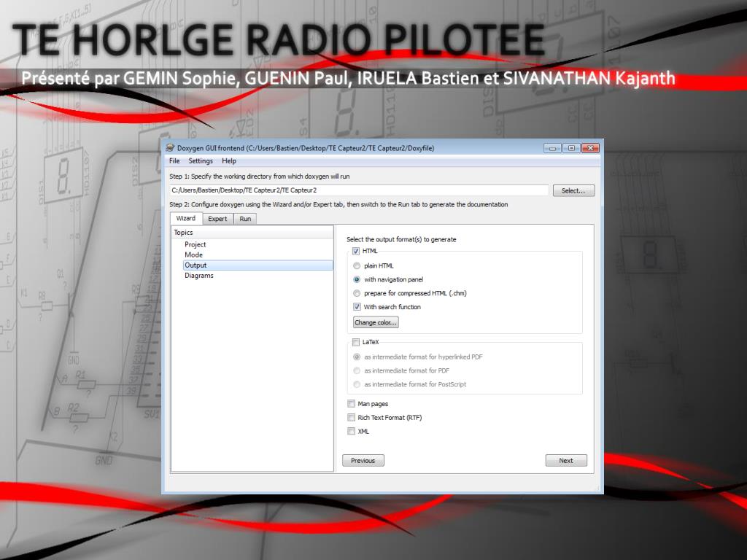
Task: Select the Mode topic
Action: coord(193,254)
